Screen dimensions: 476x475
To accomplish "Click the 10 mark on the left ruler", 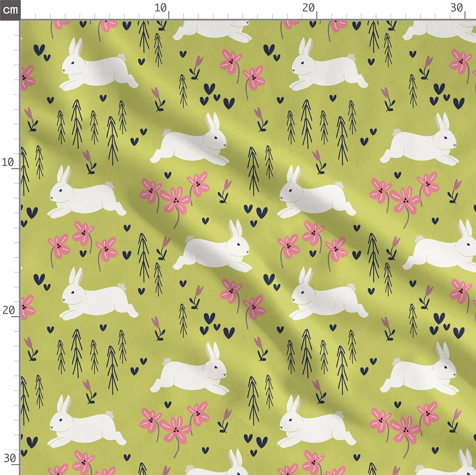I will click(x=8, y=162).
